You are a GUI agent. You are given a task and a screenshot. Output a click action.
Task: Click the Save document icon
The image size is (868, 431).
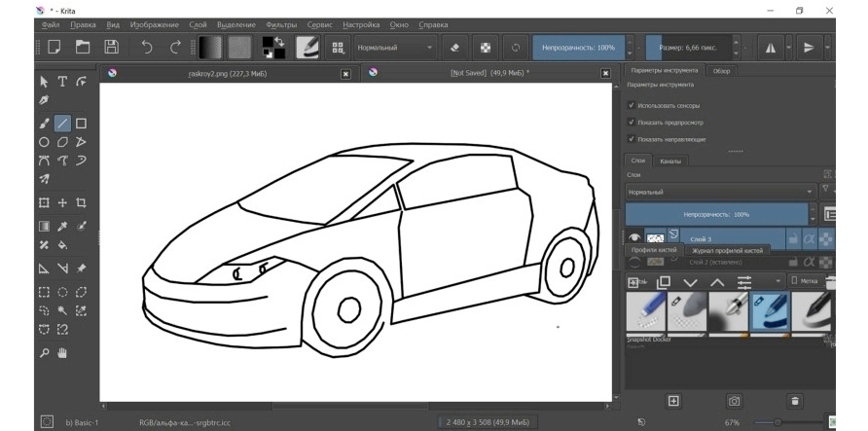coord(111,47)
